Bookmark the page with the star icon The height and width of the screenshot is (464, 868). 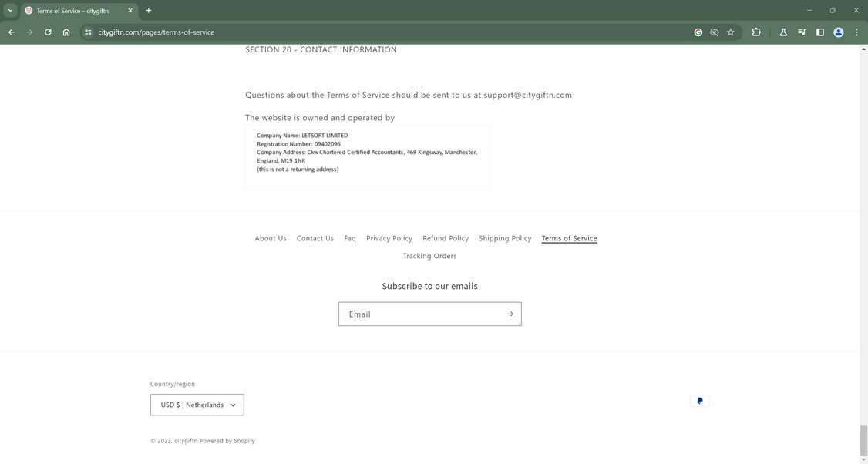[729, 32]
